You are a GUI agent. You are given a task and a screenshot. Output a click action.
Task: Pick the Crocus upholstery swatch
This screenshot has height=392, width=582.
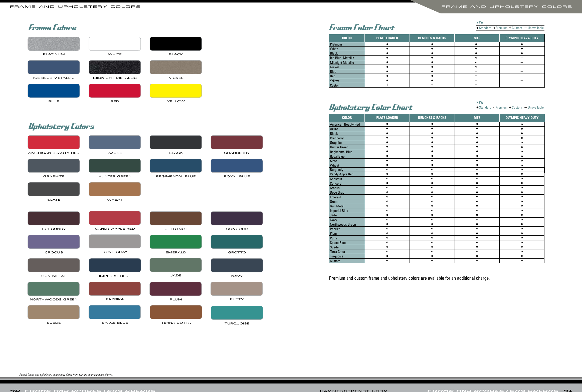(54, 242)
